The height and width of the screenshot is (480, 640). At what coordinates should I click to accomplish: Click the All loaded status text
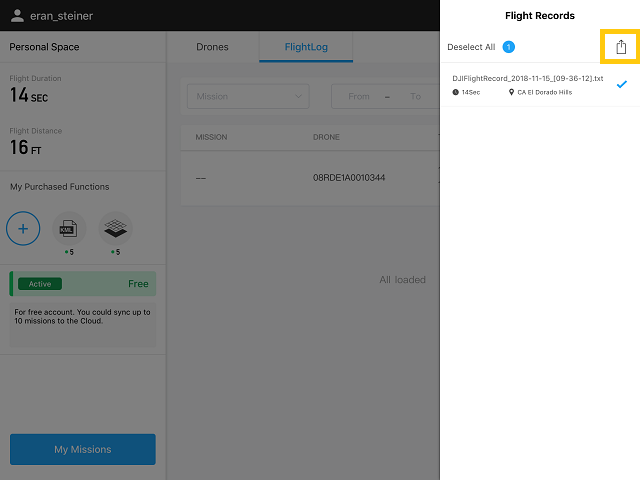click(402, 280)
